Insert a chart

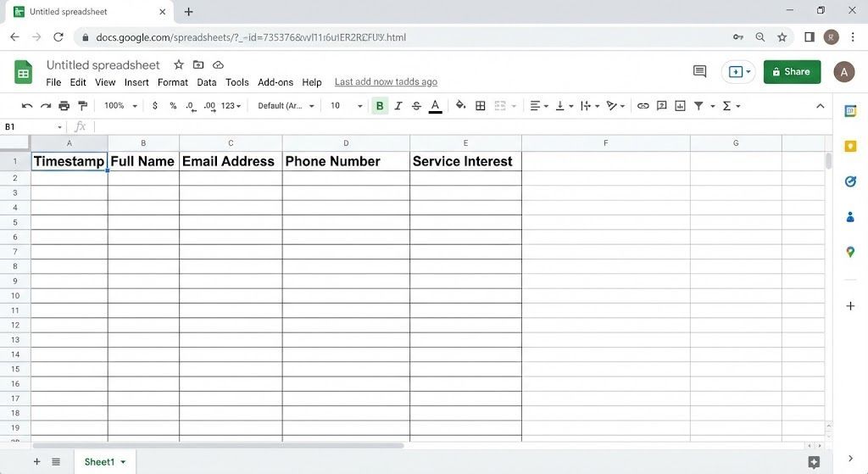click(x=681, y=106)
